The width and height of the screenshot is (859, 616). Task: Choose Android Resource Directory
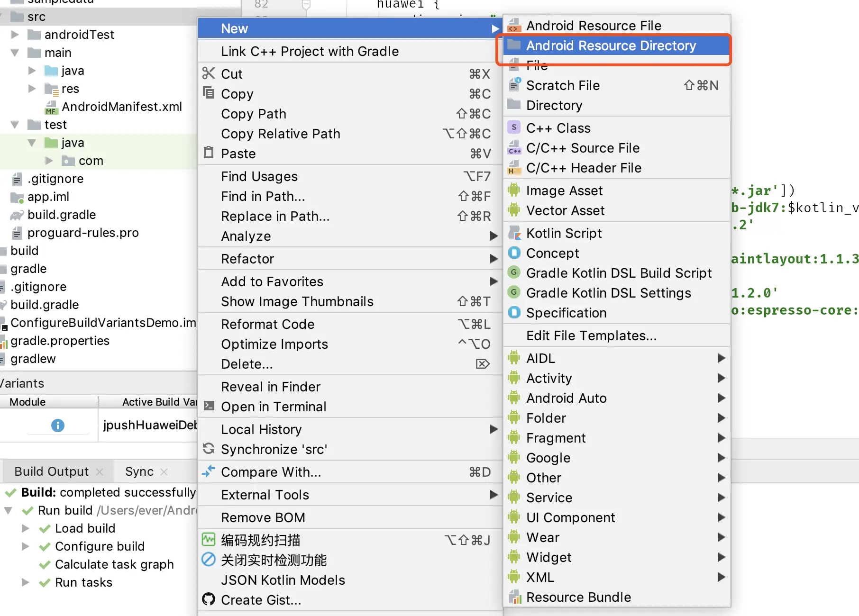click(617, 45)
